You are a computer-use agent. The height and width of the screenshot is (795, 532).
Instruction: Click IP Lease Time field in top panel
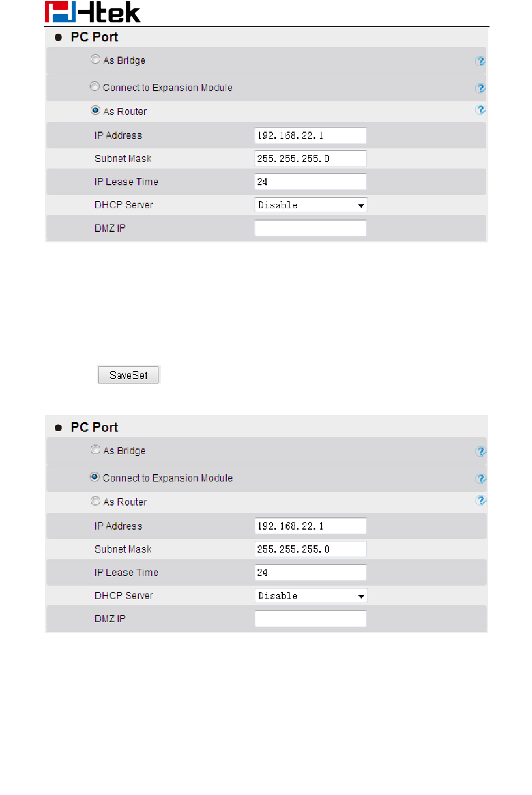coord(311,182)
